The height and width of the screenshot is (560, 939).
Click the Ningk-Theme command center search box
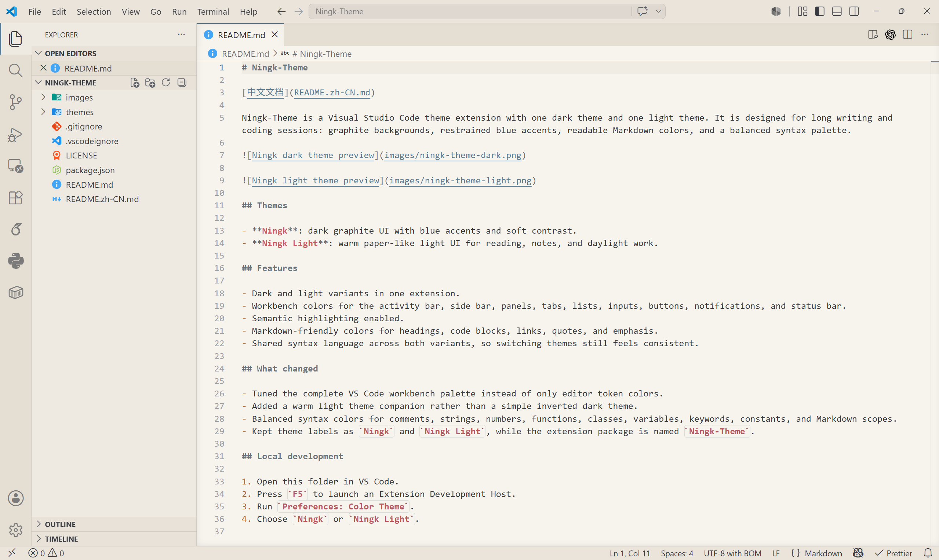(x=470, y=11)
